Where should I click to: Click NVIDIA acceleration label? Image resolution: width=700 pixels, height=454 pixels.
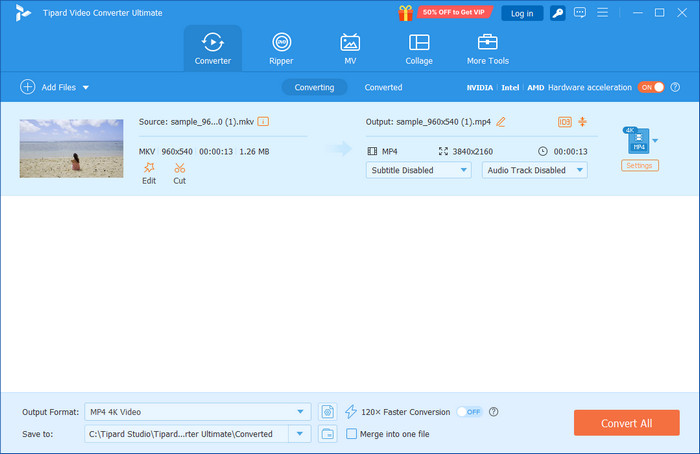pyautogui.click(x=479, y=87)
